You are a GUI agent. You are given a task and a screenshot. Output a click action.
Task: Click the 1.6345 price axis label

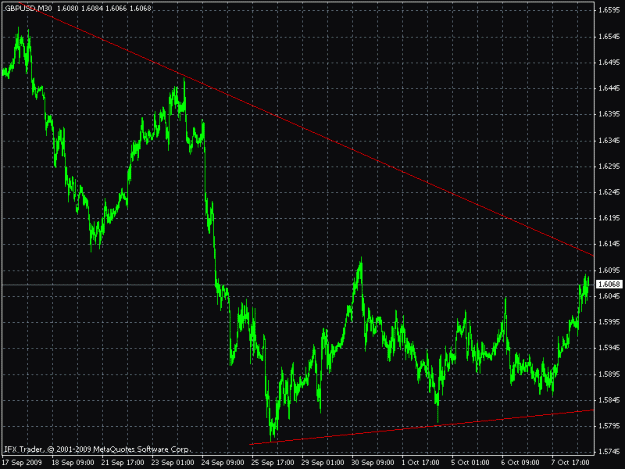pos(609,140)
